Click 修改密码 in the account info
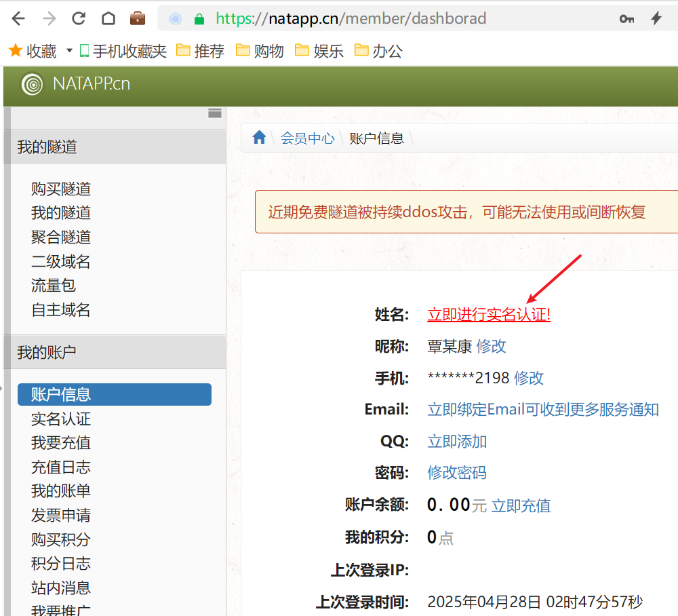 pos(457,473)
